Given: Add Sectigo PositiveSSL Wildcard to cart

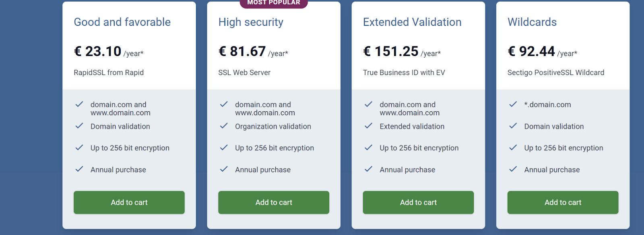Looking at the screenshot, I should [563, 202].
